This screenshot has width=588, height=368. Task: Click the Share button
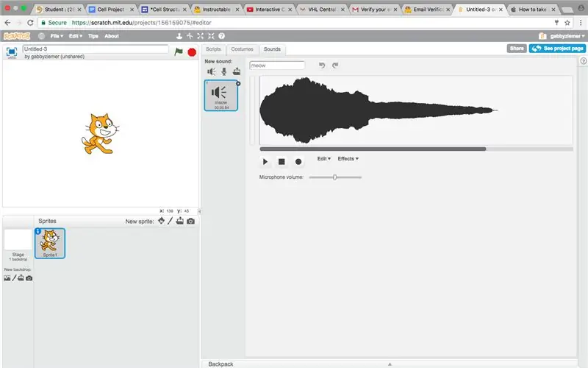click(517, 49)
